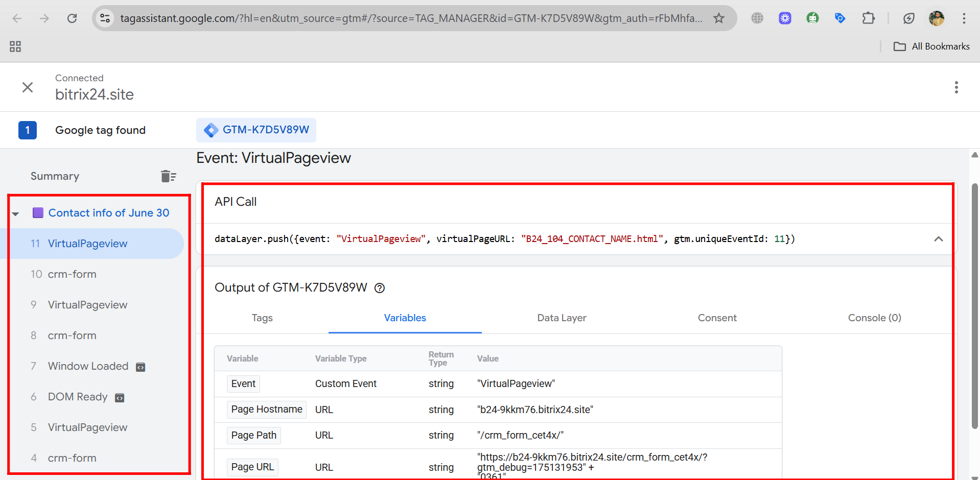
Task: Open the blue Tag Assistant extension icon
Action: pos(840,18)
